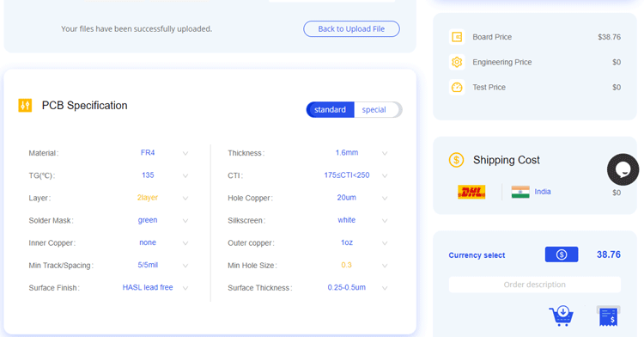
Task: Expand Surface Thickness dropdown showing 0.25-0.5um
Action: pyautogui.click(x=355, y=288)
